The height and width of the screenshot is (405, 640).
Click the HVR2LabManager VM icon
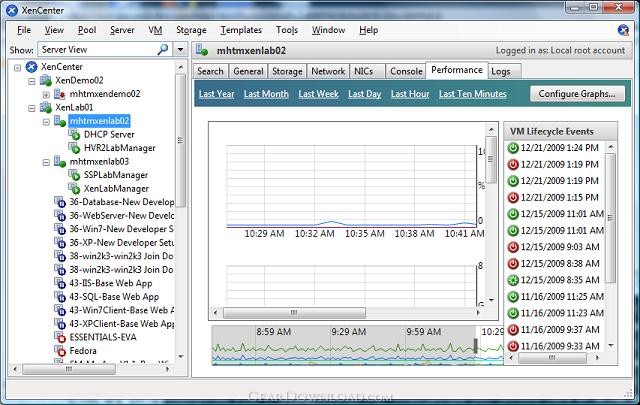coord(74,148)
